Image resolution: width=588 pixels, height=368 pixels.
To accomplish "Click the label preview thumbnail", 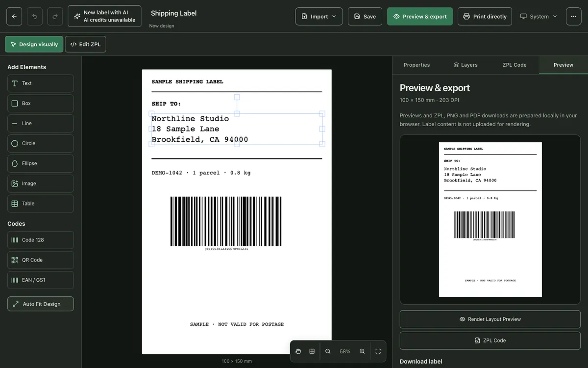I will click(490, 219).
